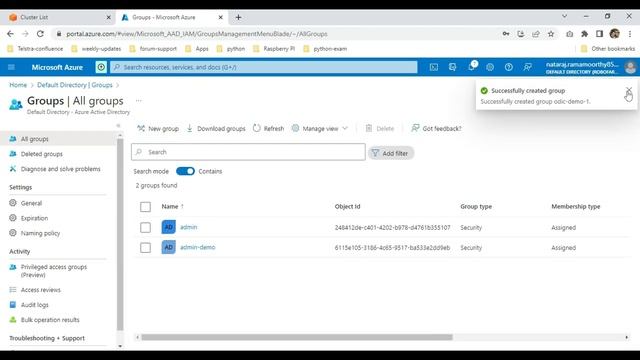Screen dimensions: 640x360
Task: Click the horizontal scrollbar under the table
Action: point(297,337)
